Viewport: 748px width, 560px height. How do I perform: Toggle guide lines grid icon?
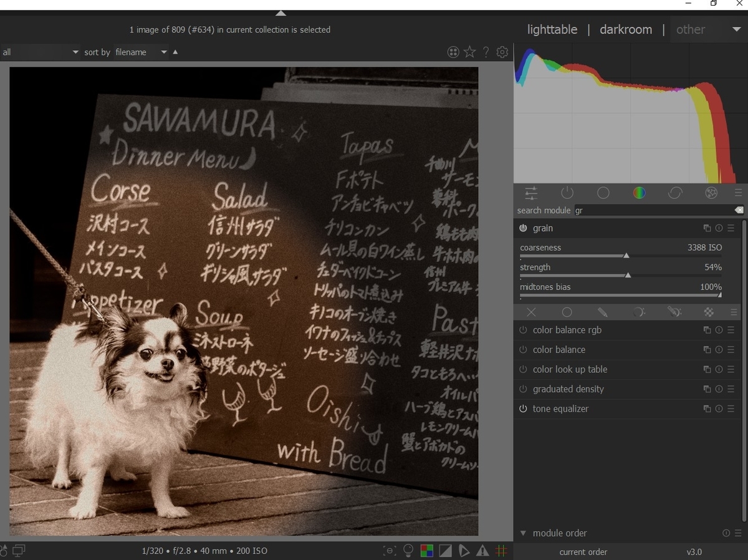pyautogui.click(x=501, y=551)
